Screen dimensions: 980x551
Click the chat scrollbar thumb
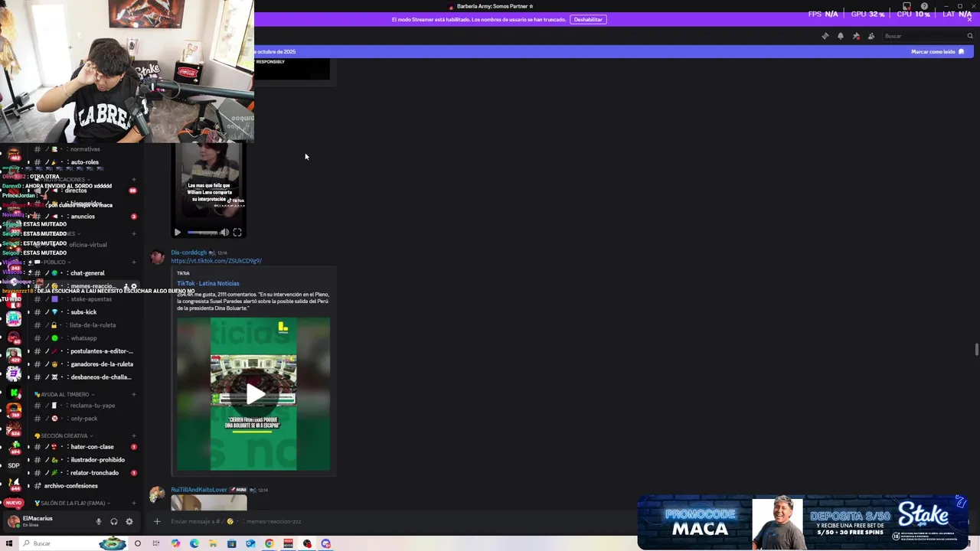pos(976,350)
